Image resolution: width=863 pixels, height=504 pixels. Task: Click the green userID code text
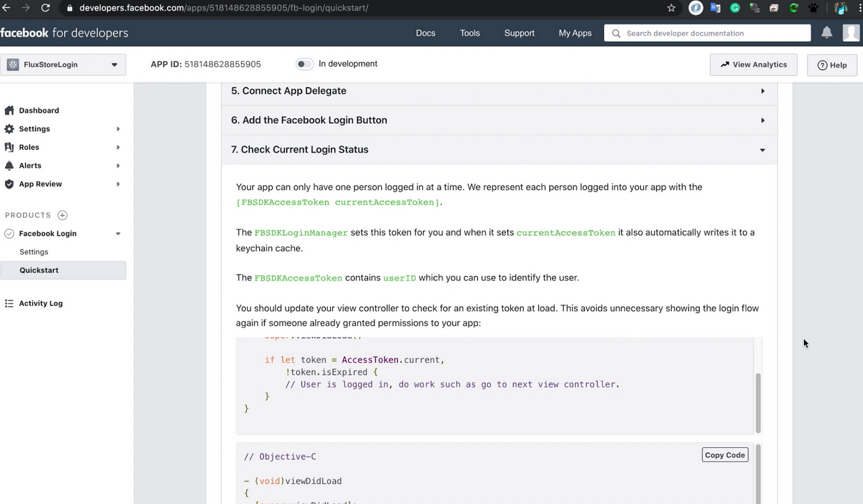click(x=399, y=278)
